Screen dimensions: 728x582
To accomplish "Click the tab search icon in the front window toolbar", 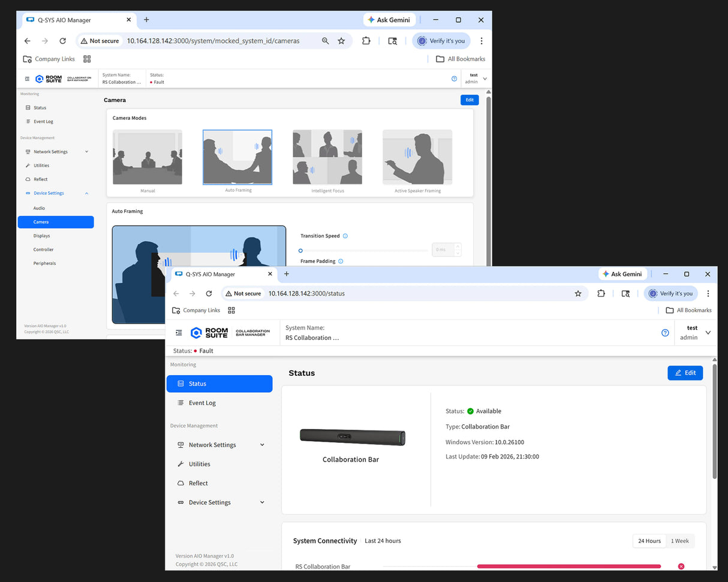I will tap(625, 293).
